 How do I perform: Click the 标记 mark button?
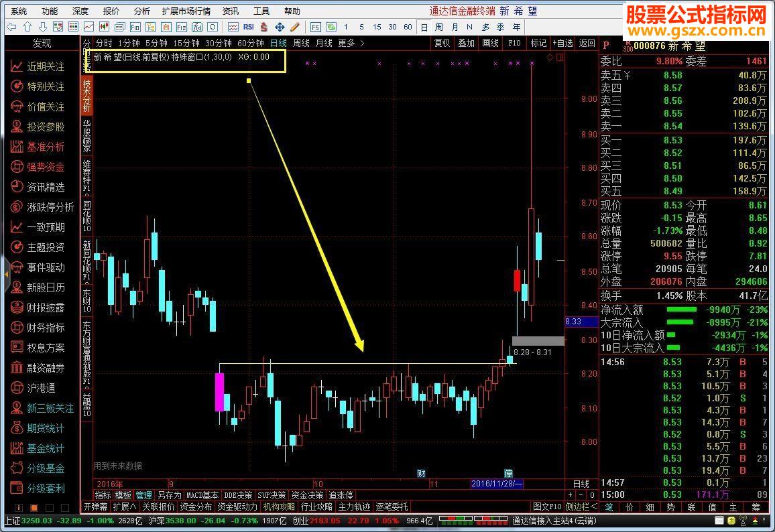click(x=538, y=44)
